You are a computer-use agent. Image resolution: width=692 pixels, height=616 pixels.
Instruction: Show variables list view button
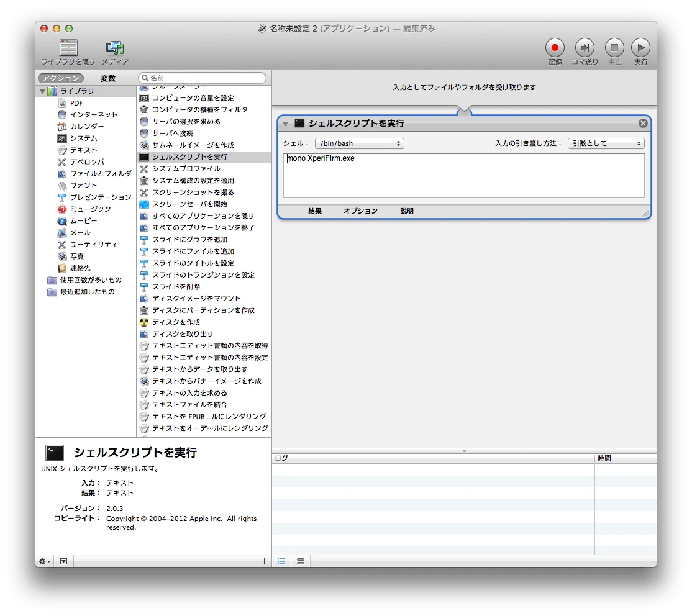301,561
